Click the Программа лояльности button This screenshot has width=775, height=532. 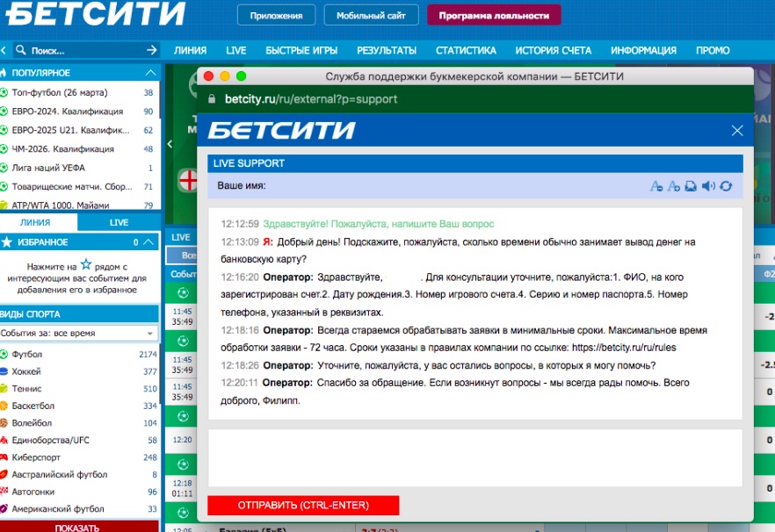[494, 15]
